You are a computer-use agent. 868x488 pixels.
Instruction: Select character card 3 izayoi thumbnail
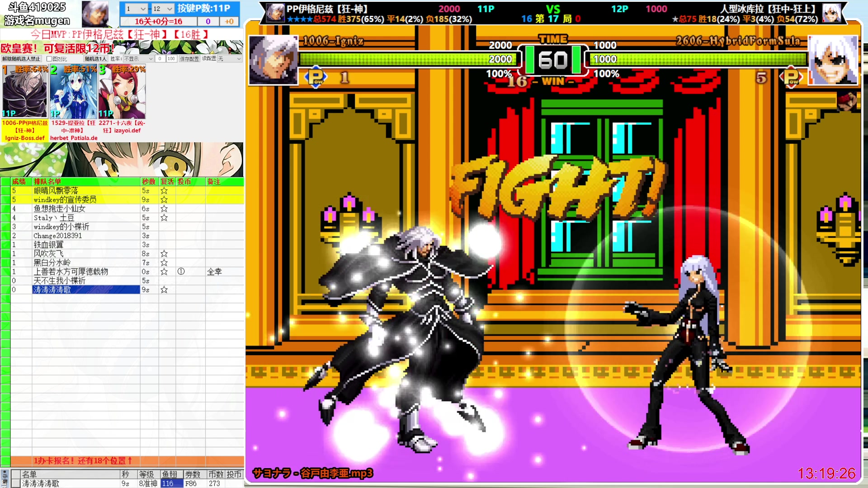click(x=122, y=92)
